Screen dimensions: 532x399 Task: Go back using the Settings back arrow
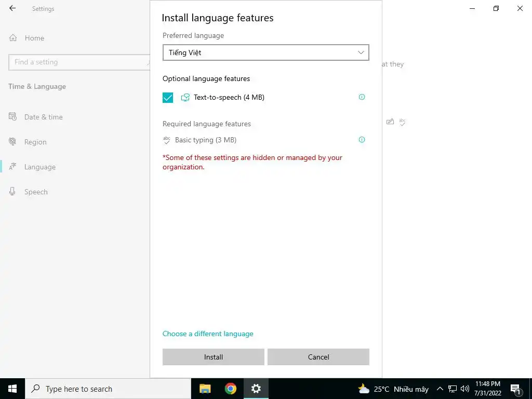(x=12, y=8)
